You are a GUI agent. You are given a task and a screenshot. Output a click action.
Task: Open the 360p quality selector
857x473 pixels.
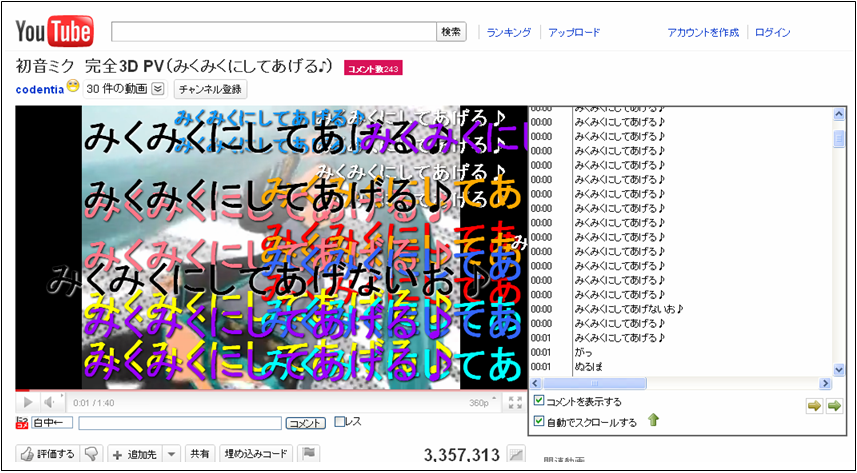483,403
